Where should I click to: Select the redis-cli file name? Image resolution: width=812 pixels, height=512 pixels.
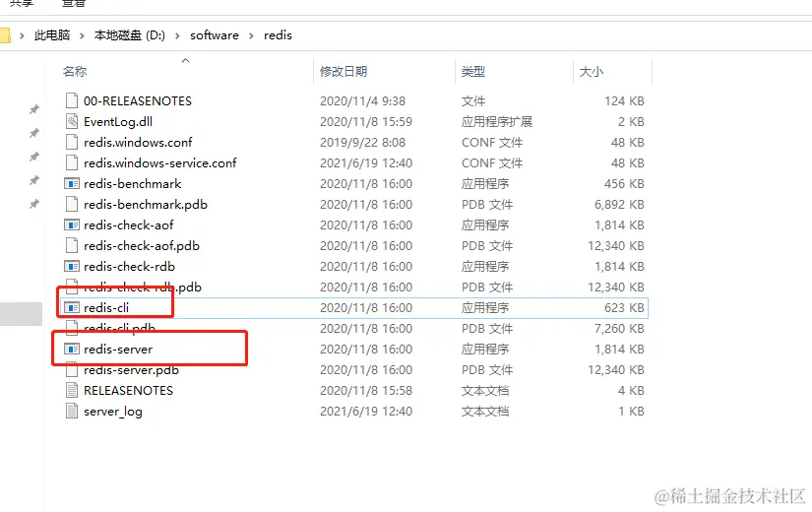(x=106, y=308)
